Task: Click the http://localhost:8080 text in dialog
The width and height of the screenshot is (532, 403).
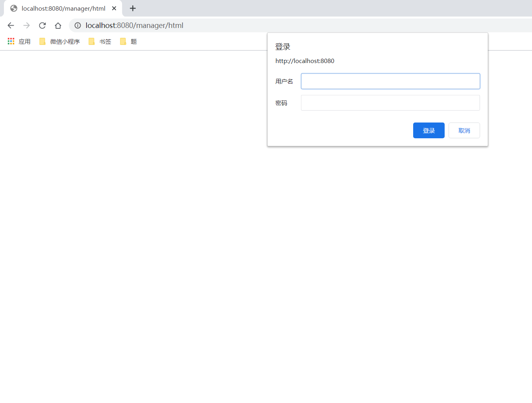Action: coord(305,61)
